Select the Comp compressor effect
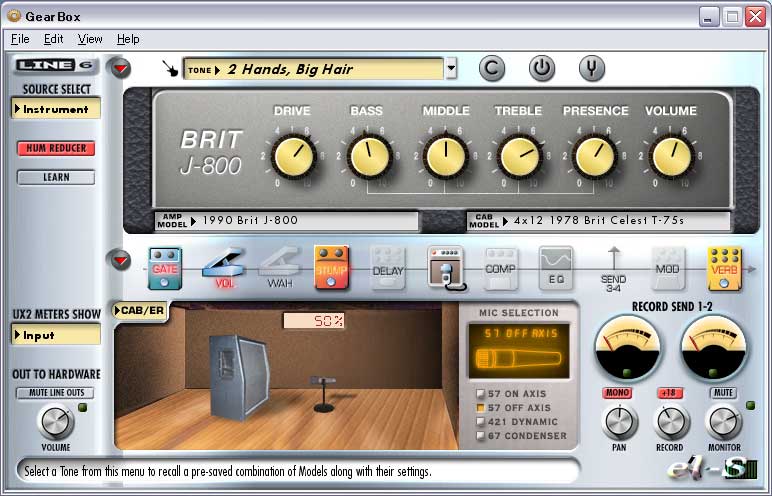The width and height of the screenshot is (772, 496). click(x=500, y=267)
